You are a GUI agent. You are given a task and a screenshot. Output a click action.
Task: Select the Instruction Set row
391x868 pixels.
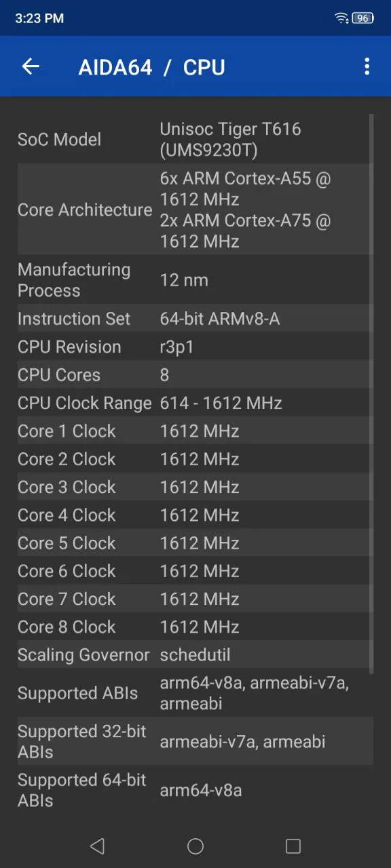[x=195, y=319]
